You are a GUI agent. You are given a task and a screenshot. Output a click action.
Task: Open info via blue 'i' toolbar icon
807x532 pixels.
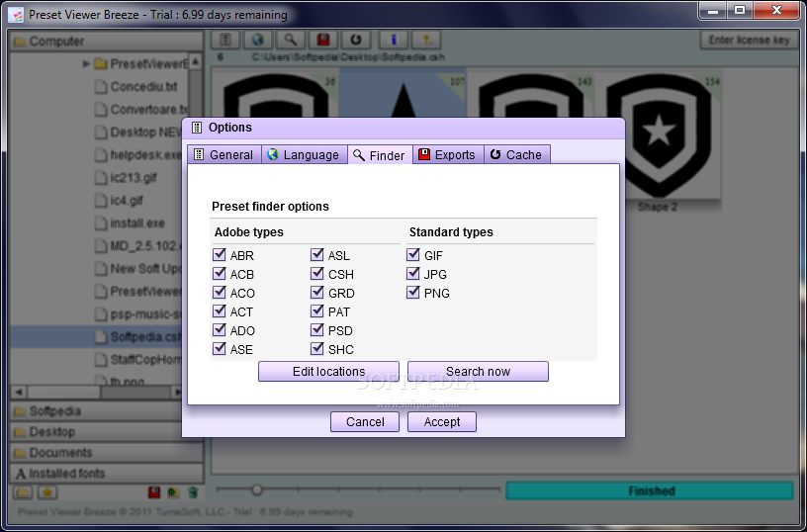tap(394, 40)
